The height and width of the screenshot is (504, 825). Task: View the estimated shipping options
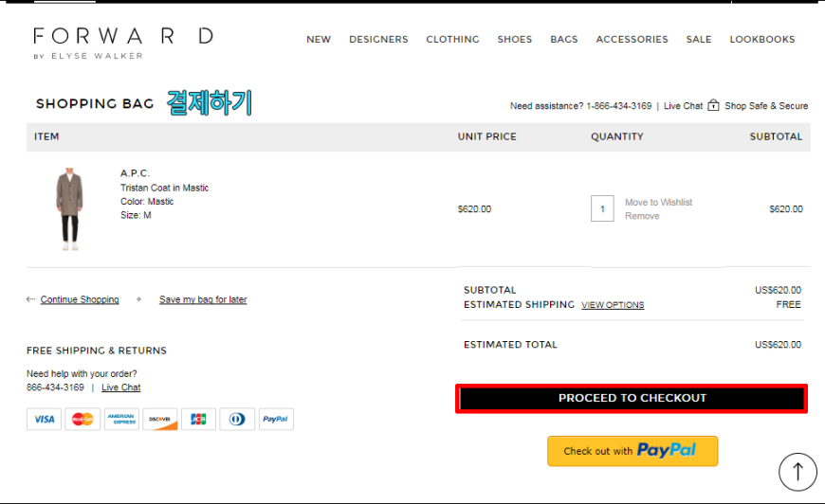[x=613, y=305]
